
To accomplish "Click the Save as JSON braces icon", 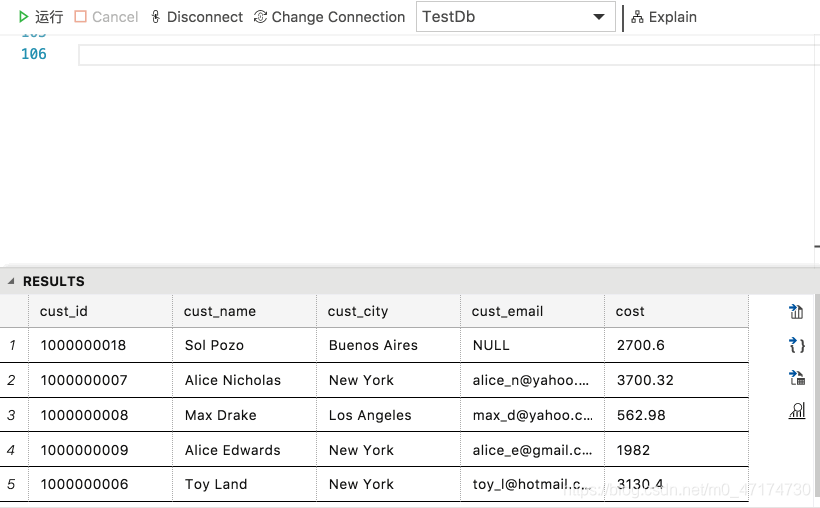I will (x=796, y=345).
